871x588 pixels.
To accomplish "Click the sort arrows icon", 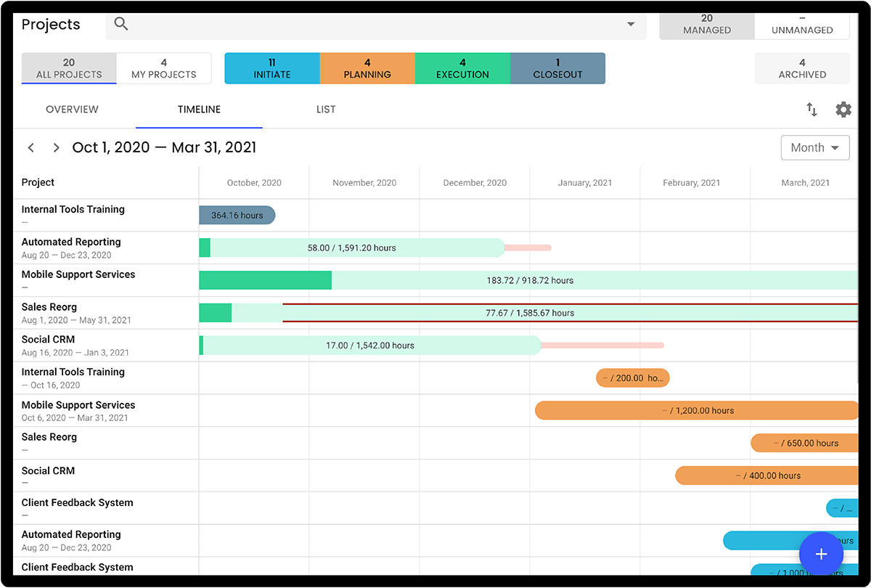I will coord(811,109).
